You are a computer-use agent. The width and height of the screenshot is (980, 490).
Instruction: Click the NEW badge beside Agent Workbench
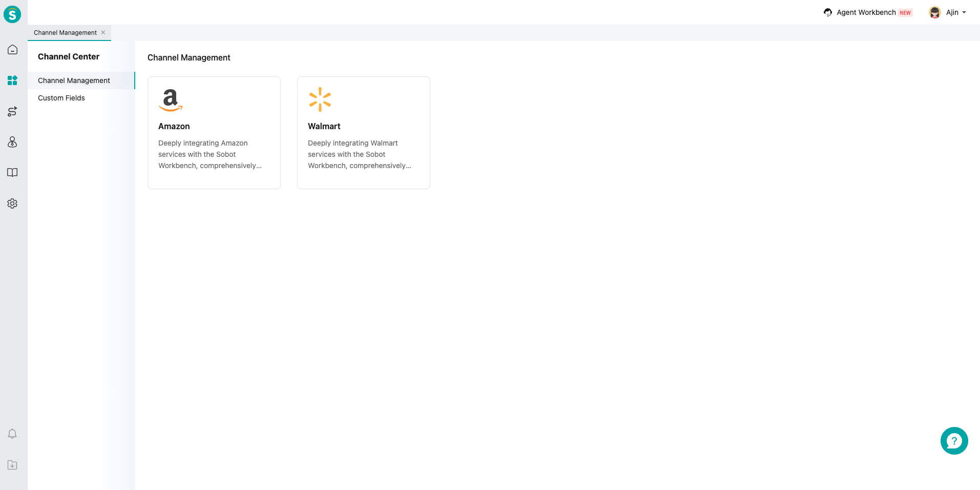pos(905,13)
